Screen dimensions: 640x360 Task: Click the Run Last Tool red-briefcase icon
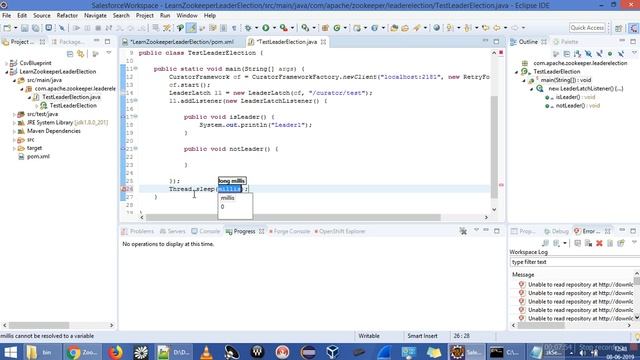[x=284, y=28]
